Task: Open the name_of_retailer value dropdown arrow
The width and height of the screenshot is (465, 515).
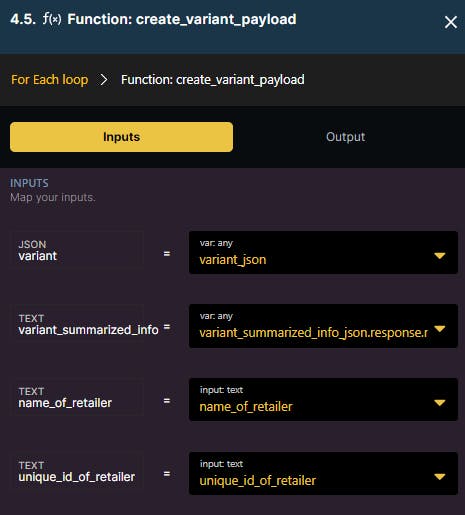Action: tap(440, 403)
